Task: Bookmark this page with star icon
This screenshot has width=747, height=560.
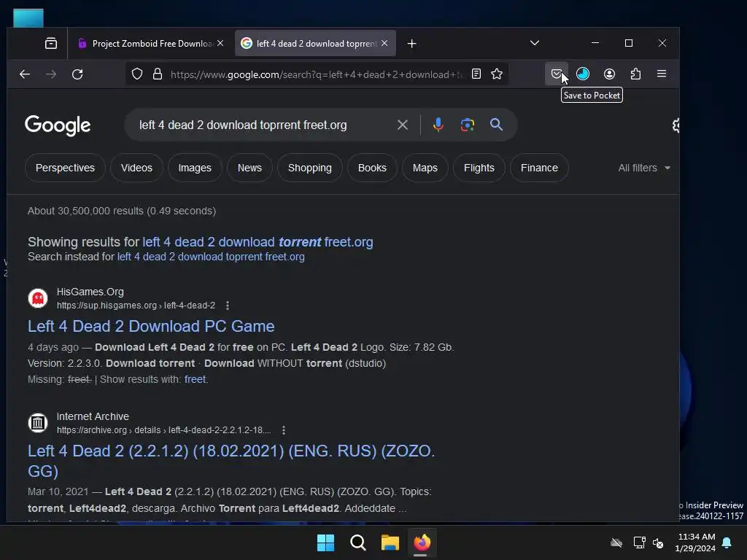Action: pos(497,74)
